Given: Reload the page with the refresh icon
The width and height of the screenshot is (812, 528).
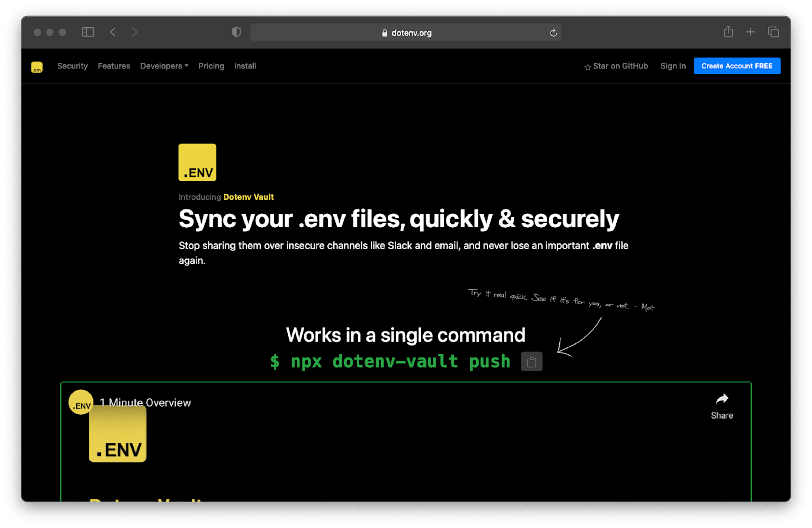Looking at the screenshot, I should [553, 33].
